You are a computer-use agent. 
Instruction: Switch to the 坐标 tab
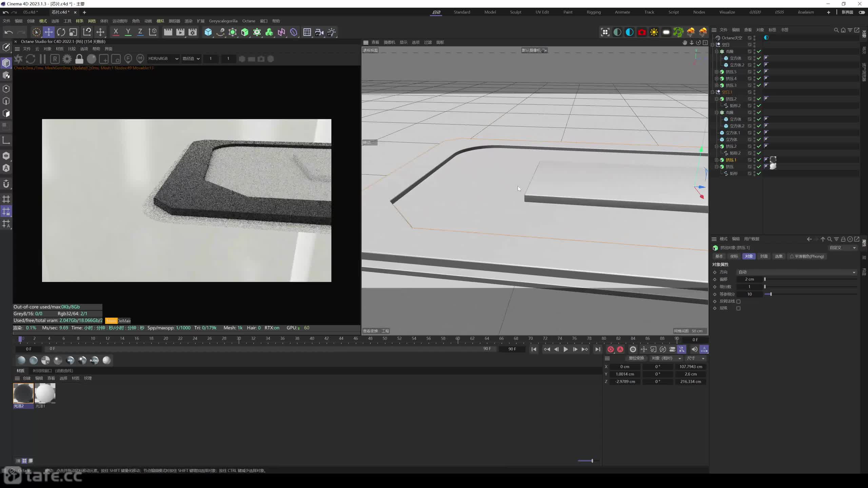pos(734,257)
